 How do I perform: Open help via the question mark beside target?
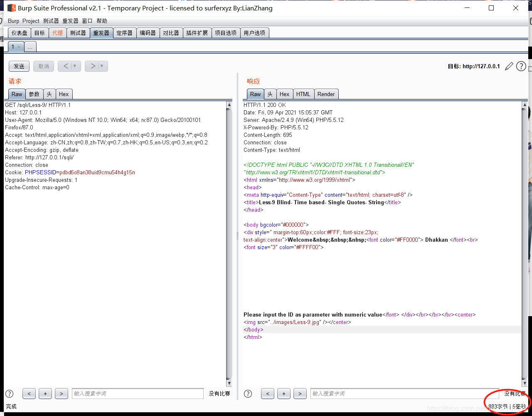[x=521, y=66]
